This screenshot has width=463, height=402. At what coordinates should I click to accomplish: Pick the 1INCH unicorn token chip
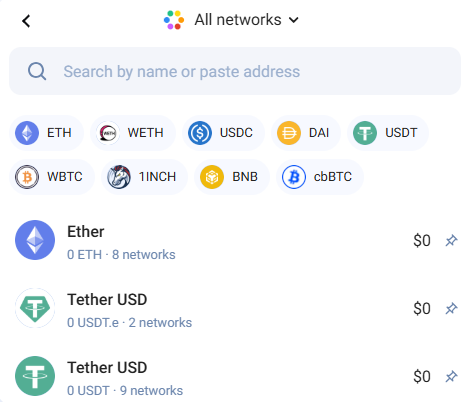144,177
